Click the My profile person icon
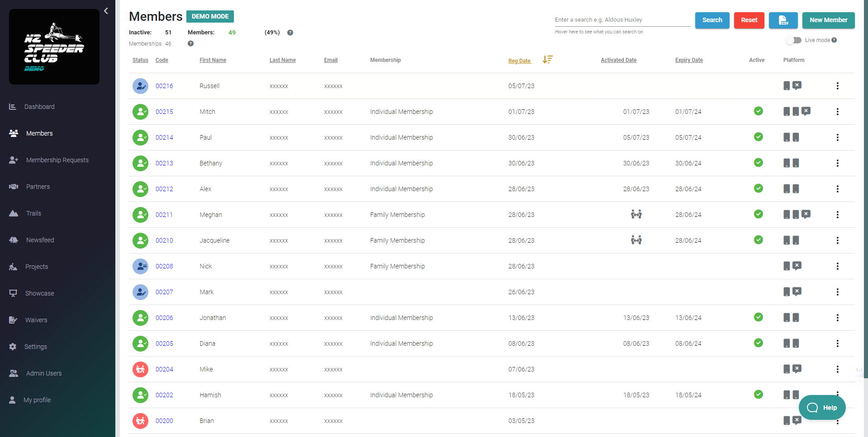The height and width of the screenshot is (437, 868). tap(12, 400)
